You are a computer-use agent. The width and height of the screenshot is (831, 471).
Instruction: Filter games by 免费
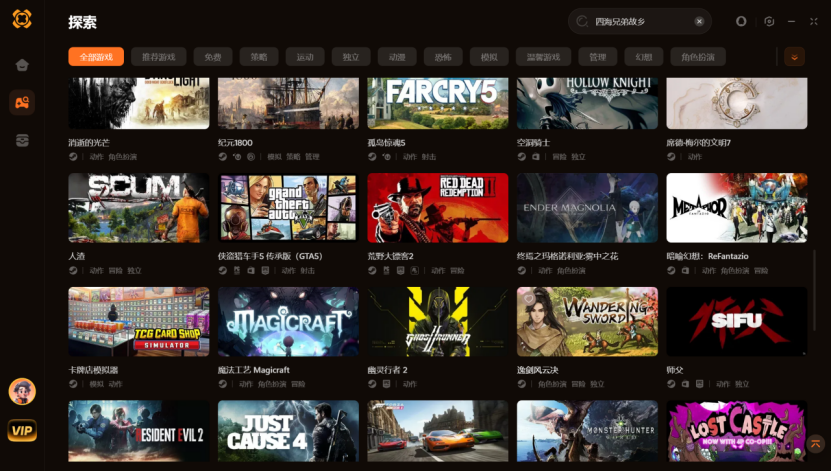(x=213, y=57)
